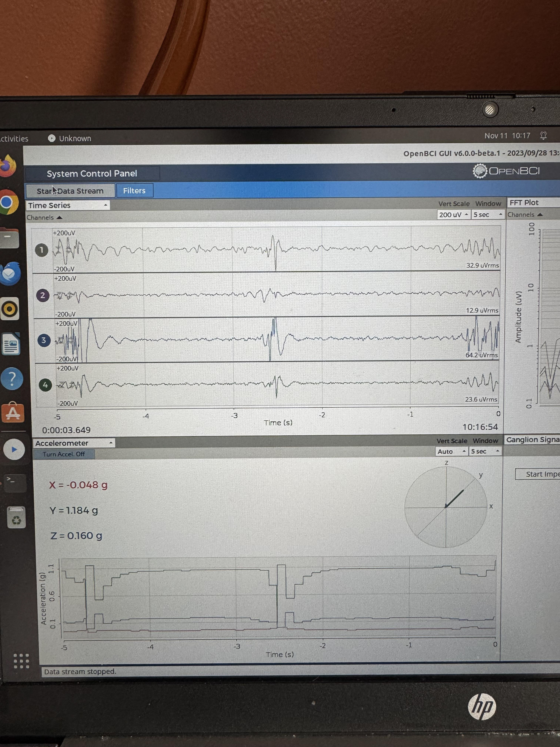Open LibreOffice Writer from the dock

click(11, 344)
